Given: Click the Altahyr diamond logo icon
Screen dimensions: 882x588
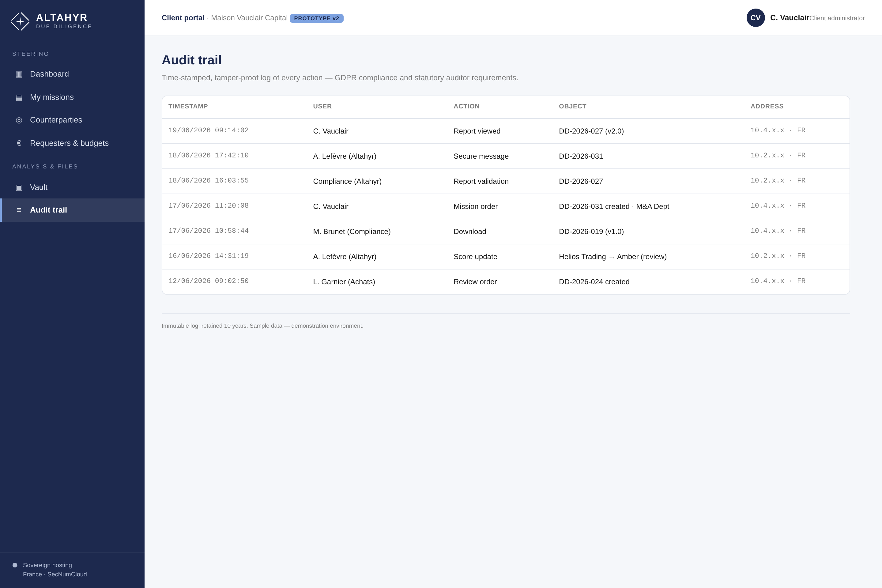Looking at the screenshot, I should 20,21.
